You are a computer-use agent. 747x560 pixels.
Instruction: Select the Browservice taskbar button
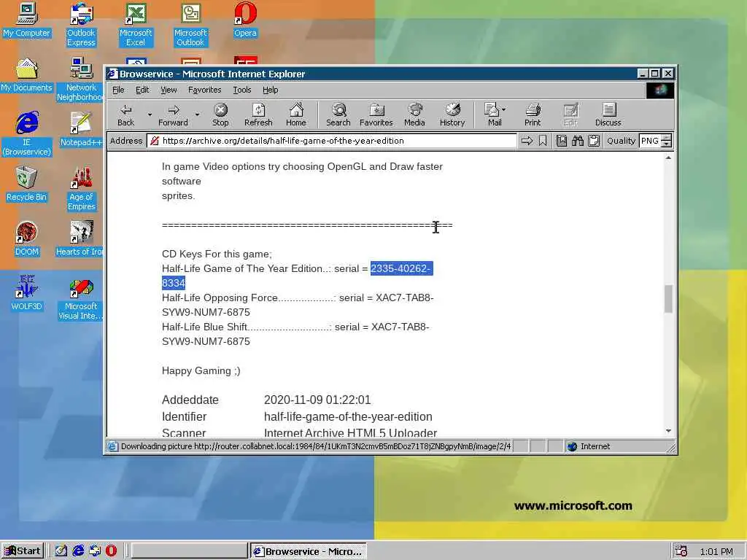[309, 551]
